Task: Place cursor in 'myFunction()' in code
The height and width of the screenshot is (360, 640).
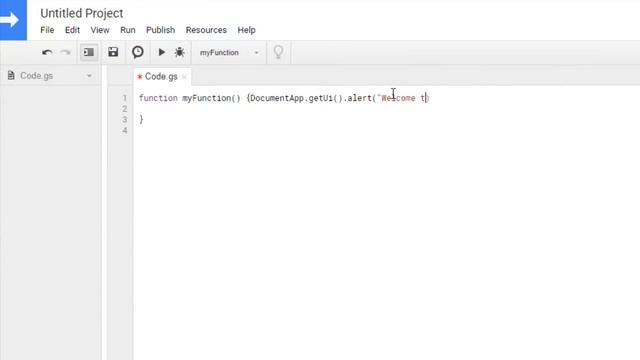Action: [211, 98]
